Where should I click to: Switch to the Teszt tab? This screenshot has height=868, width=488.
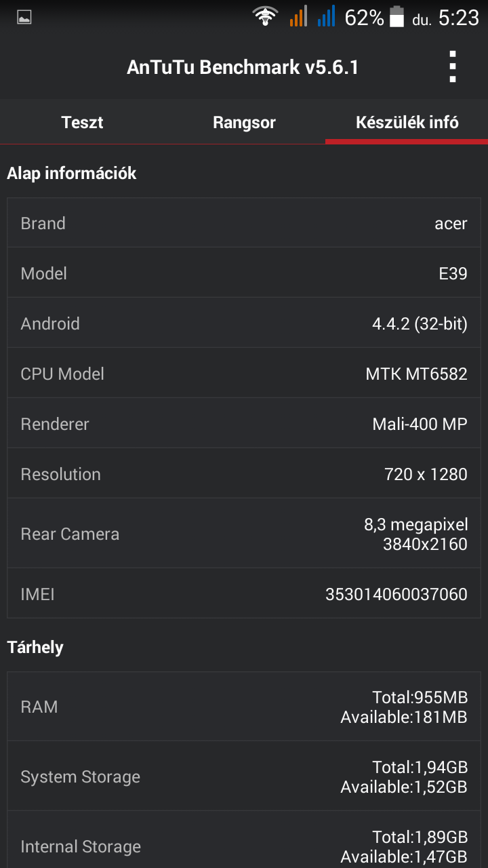click(82, 123)
